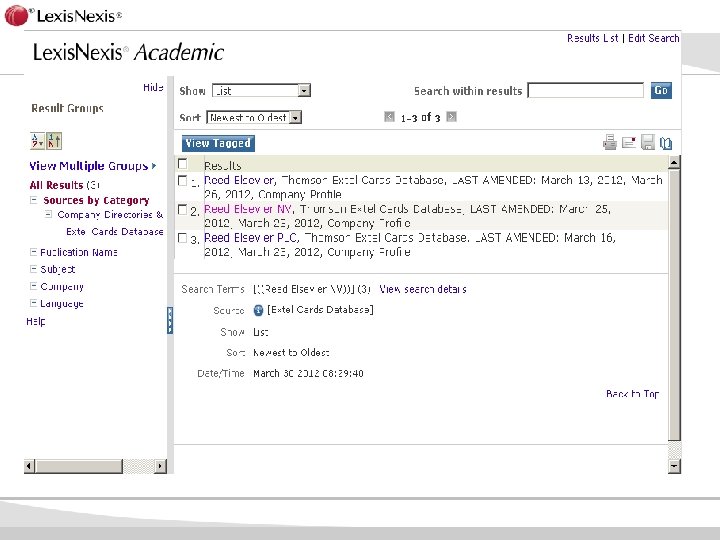Click the March 30 2012 date/time value
Image resolution: width=720 pixels, height=540 pixels.
[308, 373]
